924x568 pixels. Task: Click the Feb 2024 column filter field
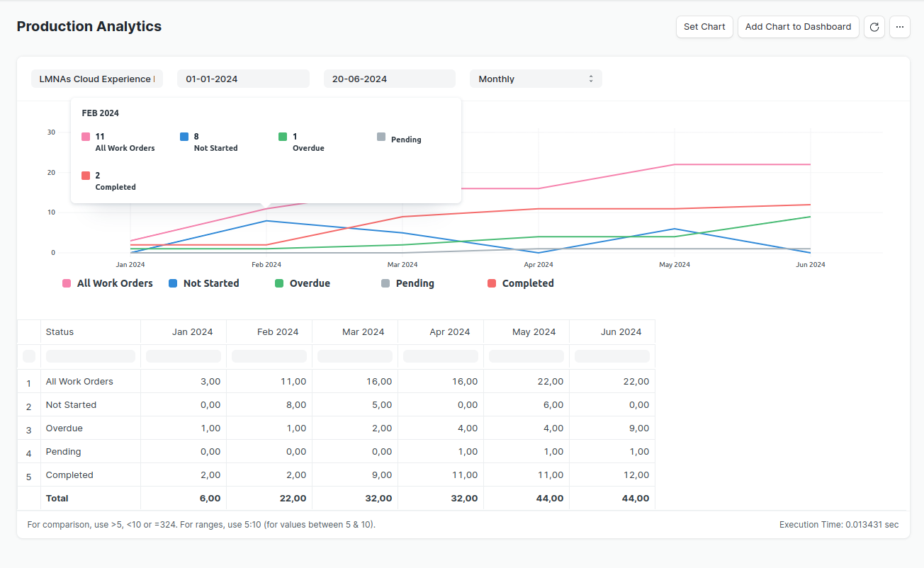[x=269, y=356]
